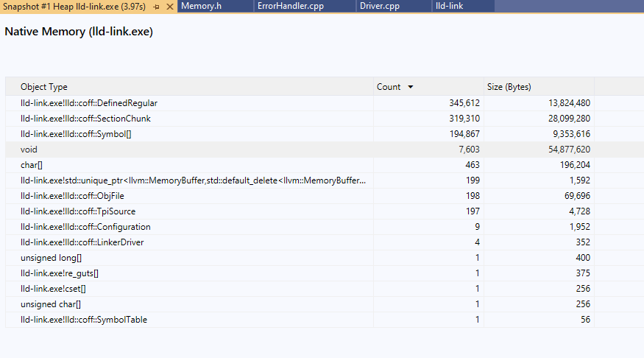Click the Native Memory (lld-link.exe) heading

point(79,32)
